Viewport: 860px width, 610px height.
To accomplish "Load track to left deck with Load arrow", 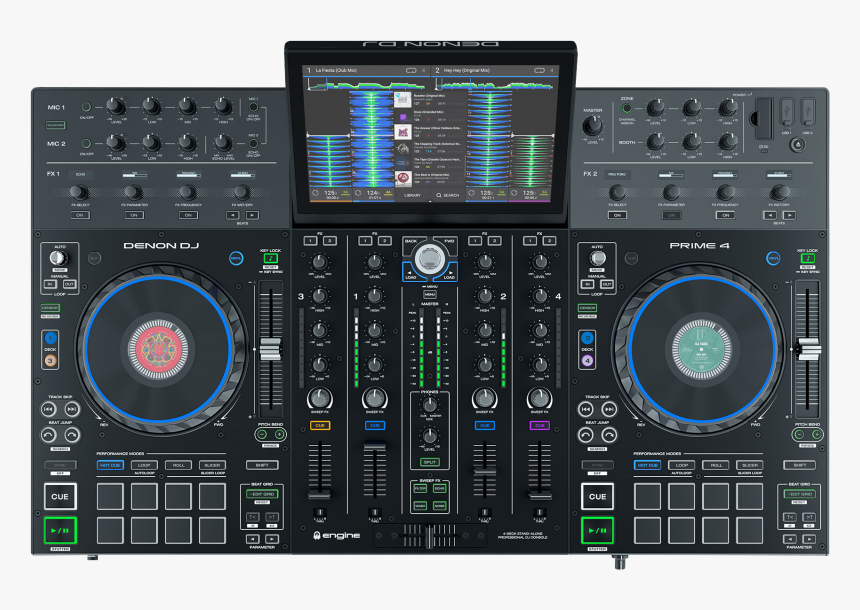I will (x=411, y=274).
